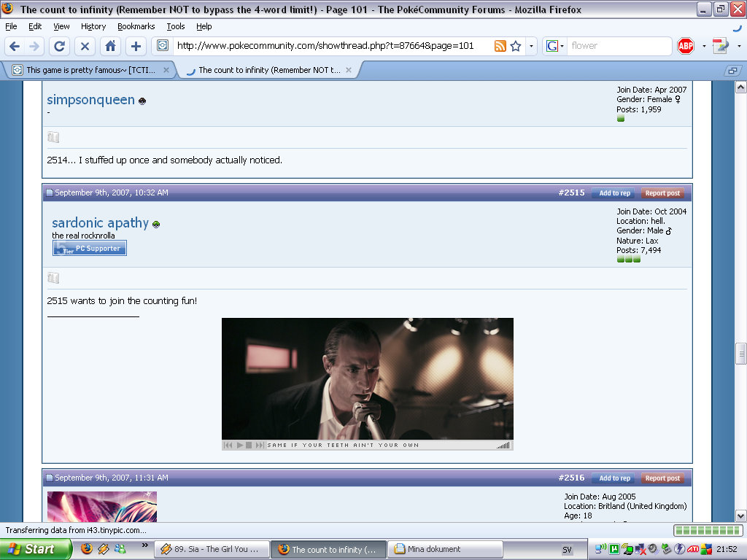This screenshot has width=747, height=560.
Task: Click the volume indicator in signature player
Action: click(x=503, y=446)
